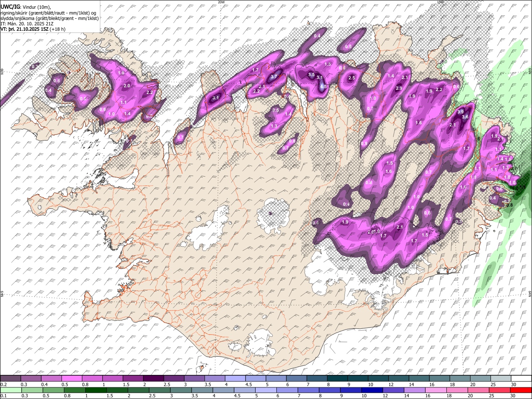
Task: Select the 'slydda/snjókoma (grátt/bleikt/grænt - mm/1klst)' line
Action: [49, 18]
